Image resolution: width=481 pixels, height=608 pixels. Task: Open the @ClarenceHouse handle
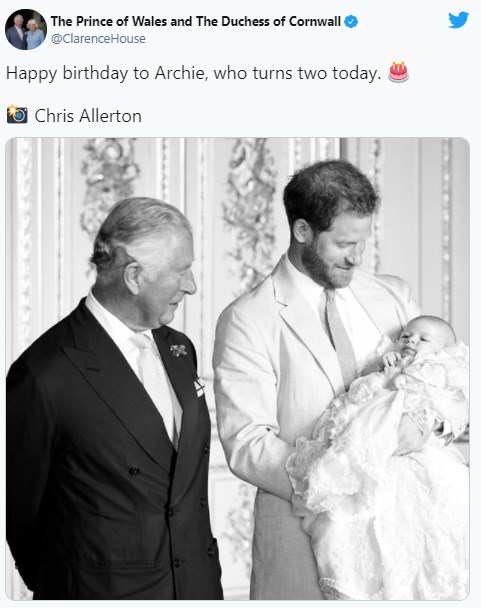coord(98,39)
